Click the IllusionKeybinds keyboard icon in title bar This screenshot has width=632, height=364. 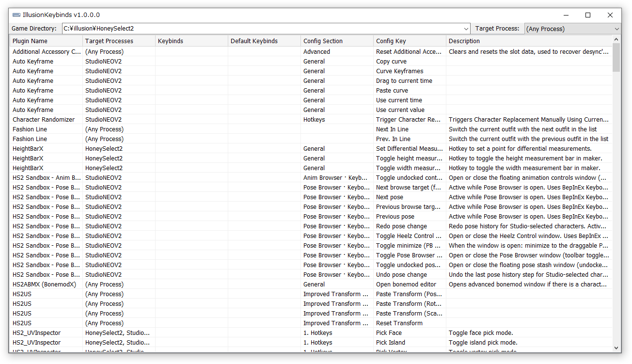[x=16, y=15]
